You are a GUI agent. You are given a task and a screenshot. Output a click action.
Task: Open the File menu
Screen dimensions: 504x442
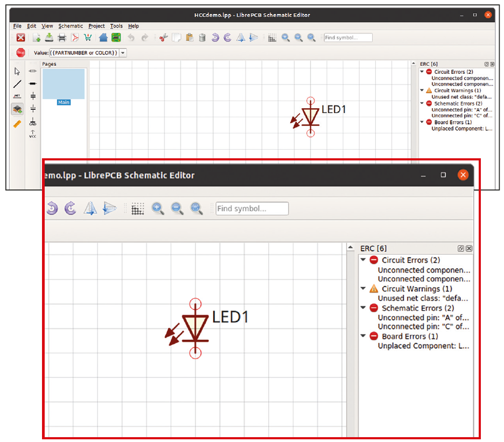17,26
